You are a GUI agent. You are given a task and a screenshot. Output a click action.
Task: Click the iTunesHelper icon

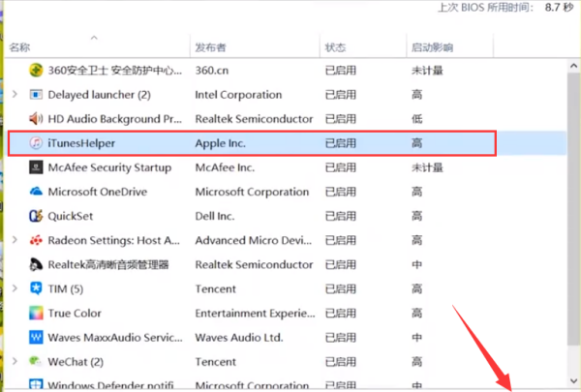coord(36,142)
